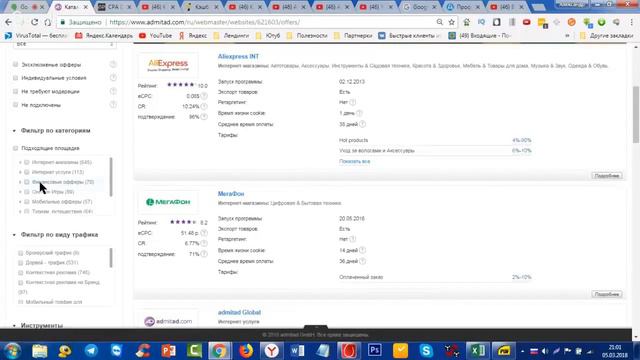
Task: Check the Не требуют модерации filter
Action: pos(16,91)
